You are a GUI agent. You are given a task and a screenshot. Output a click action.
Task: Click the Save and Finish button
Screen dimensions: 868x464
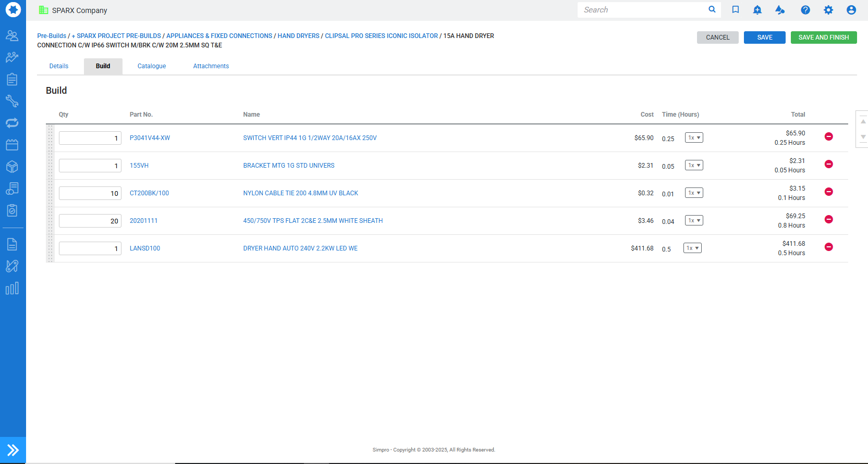[823, 37]
